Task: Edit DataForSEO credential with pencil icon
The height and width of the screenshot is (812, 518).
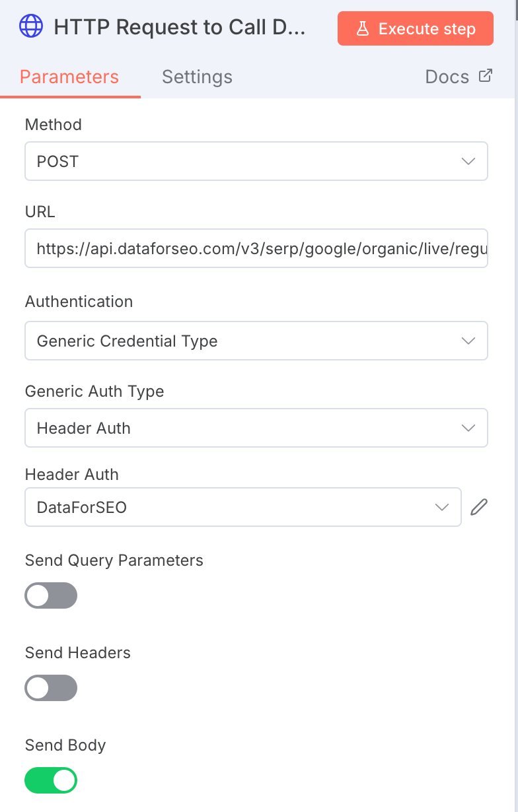Action: [479, 507]
